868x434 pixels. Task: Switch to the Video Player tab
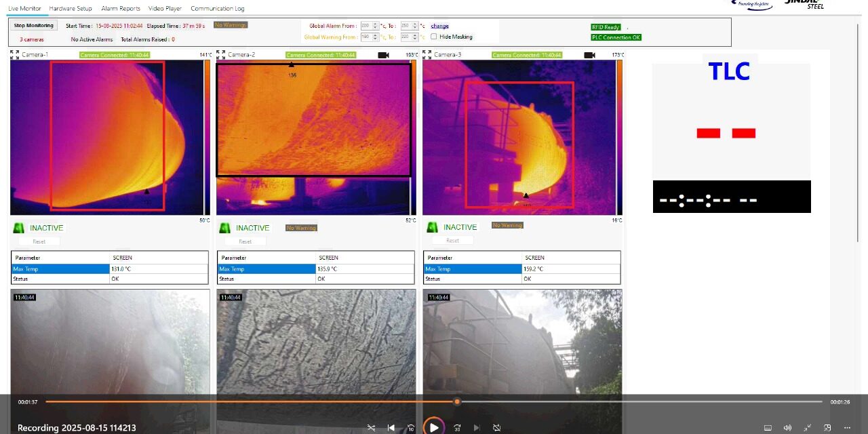coord(164,9)
